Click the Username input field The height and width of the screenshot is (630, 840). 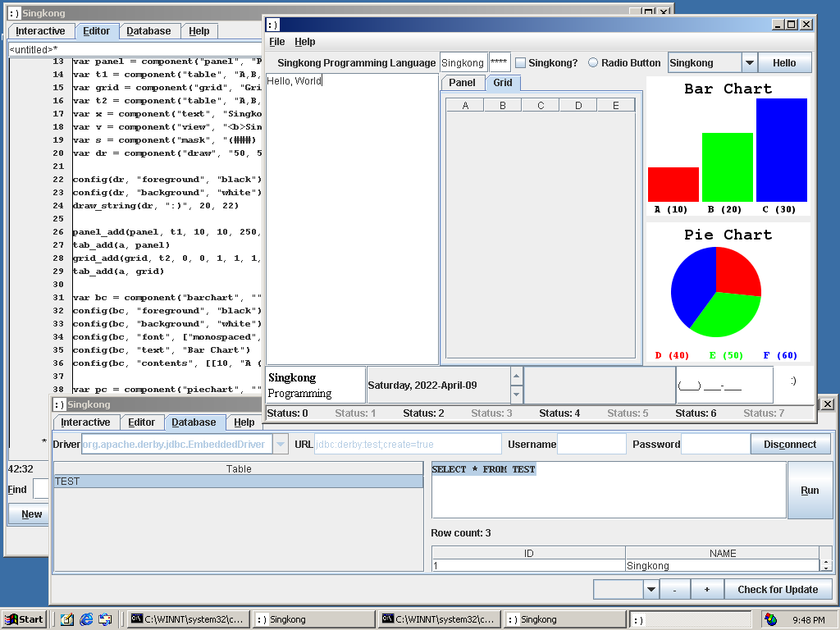point(591,445)
